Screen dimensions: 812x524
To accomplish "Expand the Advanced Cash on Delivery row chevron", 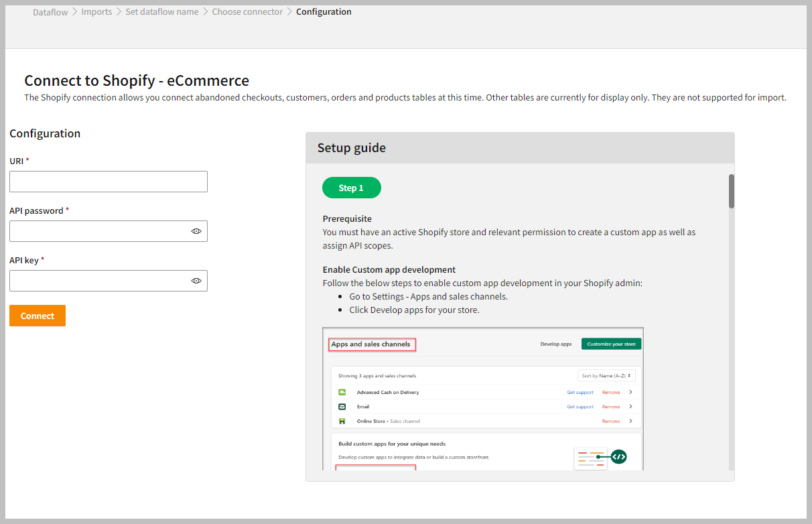I will click(631, 392).
